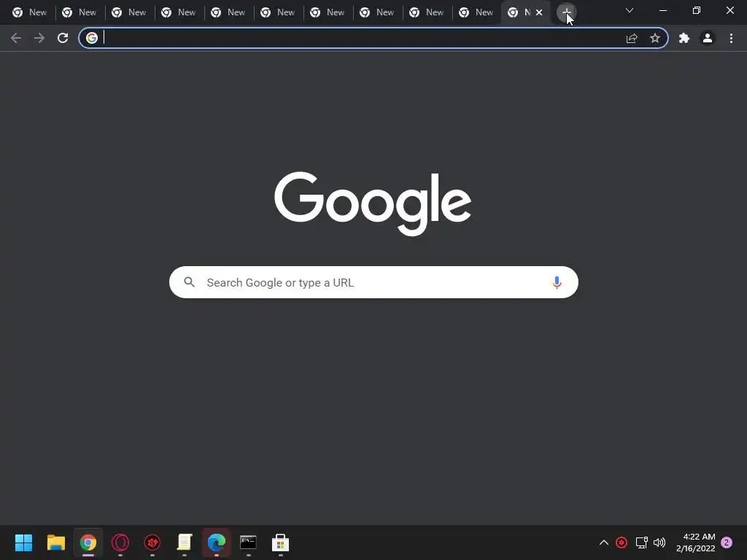747x560 pixels.
Task: Start voice search with microphone
Action: (x=557, y=282)
